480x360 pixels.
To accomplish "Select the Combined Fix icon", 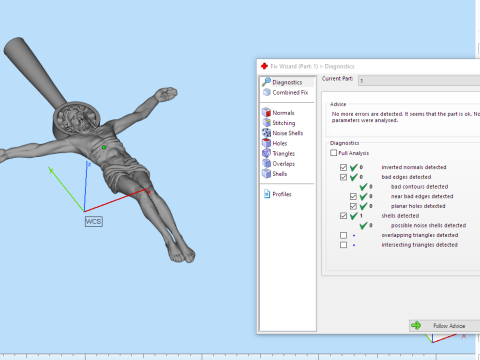I will coord(266,92).
